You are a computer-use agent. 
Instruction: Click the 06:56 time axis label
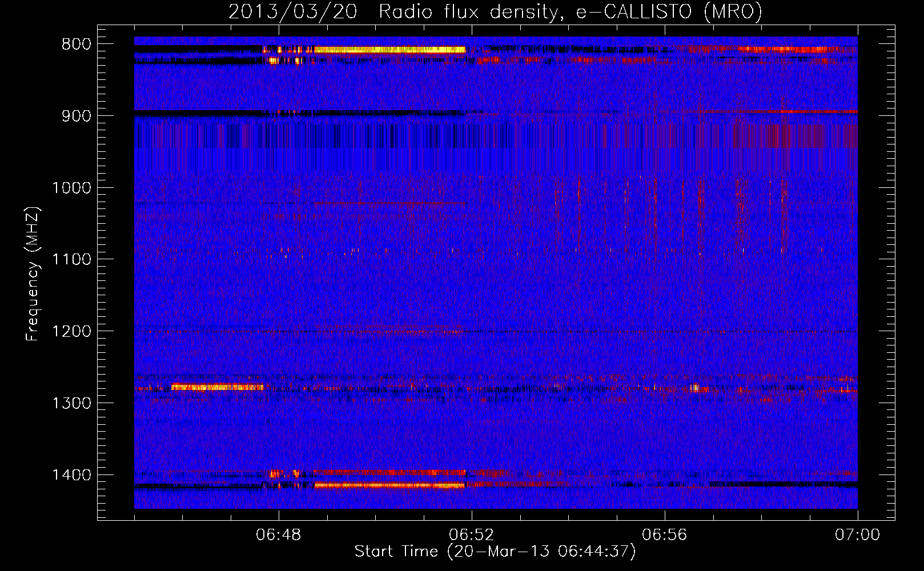(664, 535)
